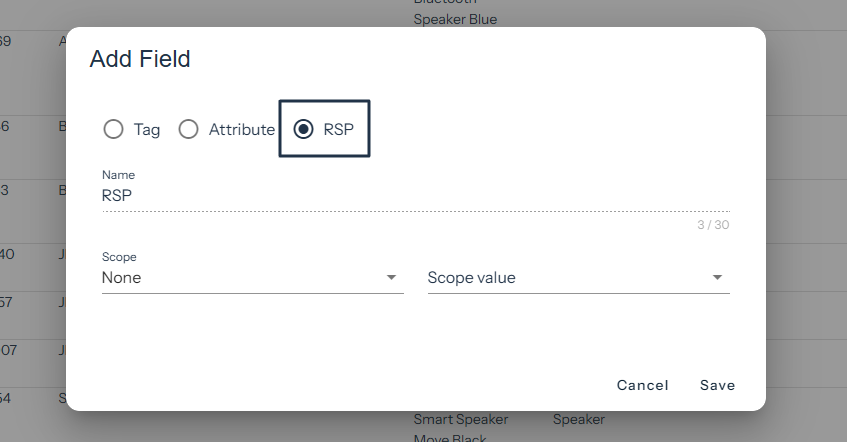Screen dimensions: 847x442
Task: Click the small Name field label
Action: [118, 175]
